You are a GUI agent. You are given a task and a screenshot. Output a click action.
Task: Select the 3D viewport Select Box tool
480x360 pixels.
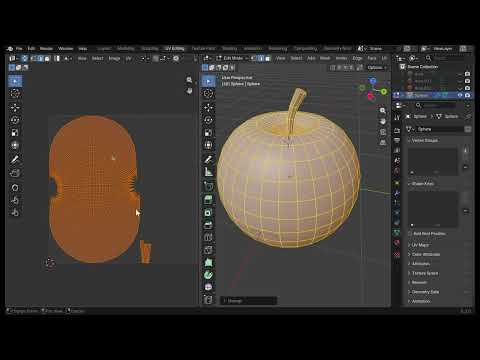tap(208, 81)
